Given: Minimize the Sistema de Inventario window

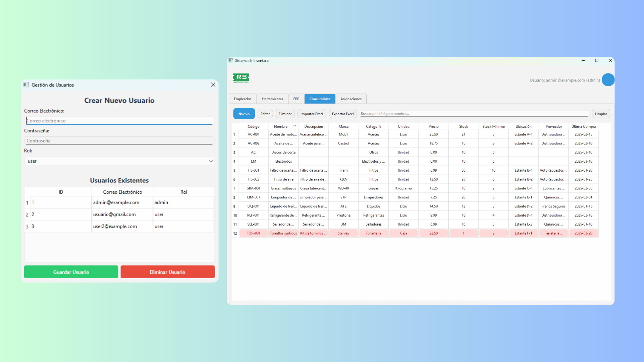Looking at the screenshot, I should coord(583,61).
